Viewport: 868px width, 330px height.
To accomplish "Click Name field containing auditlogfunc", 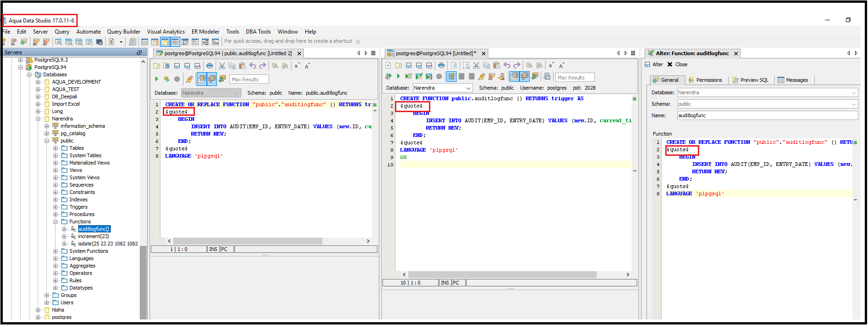I will 767,115.
